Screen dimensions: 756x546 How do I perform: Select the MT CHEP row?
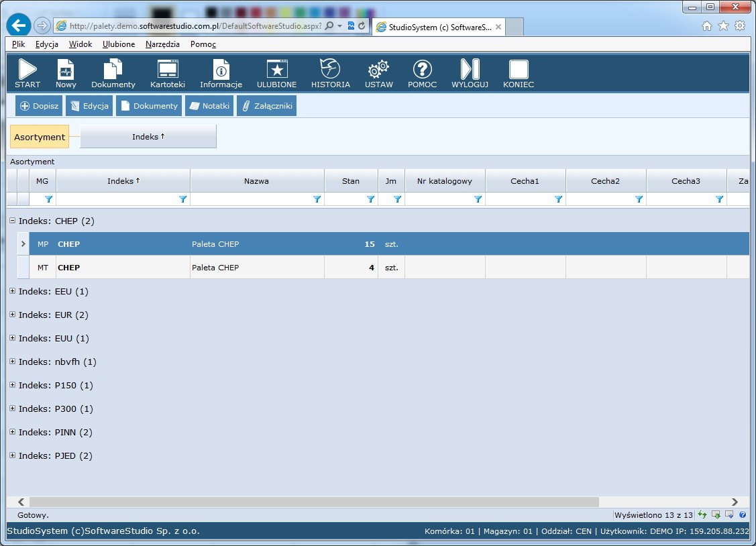tap(201, 268)
